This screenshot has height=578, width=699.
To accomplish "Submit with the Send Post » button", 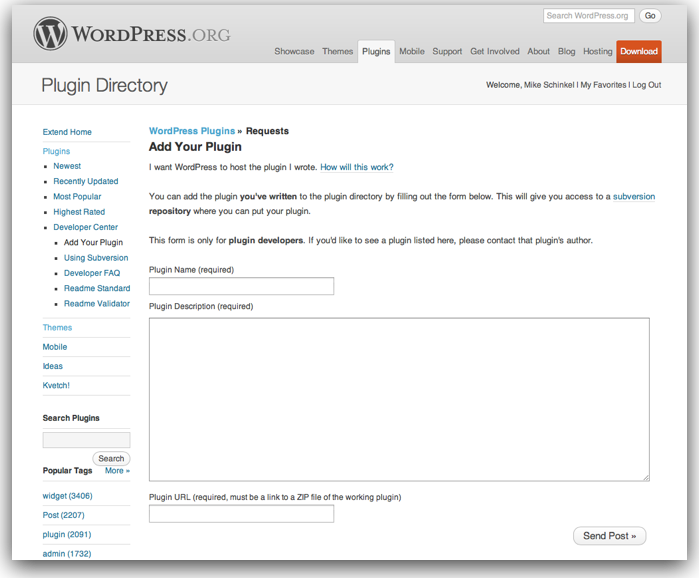I will [x=609, y=536].
